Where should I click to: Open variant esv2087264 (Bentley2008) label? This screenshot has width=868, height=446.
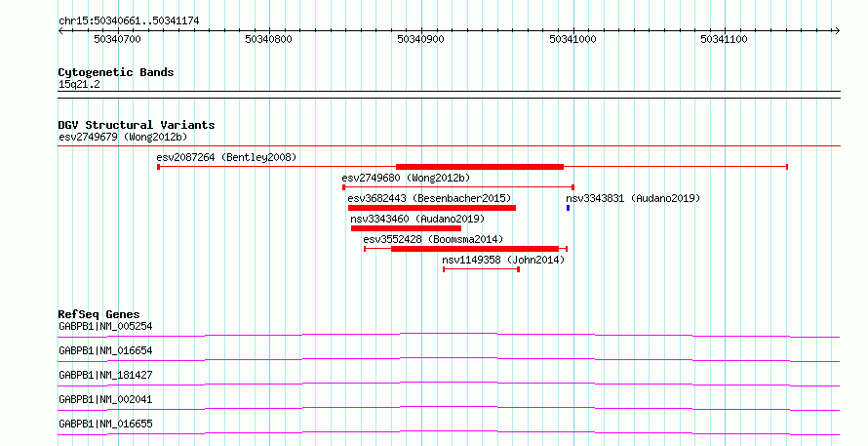point(226,157)
